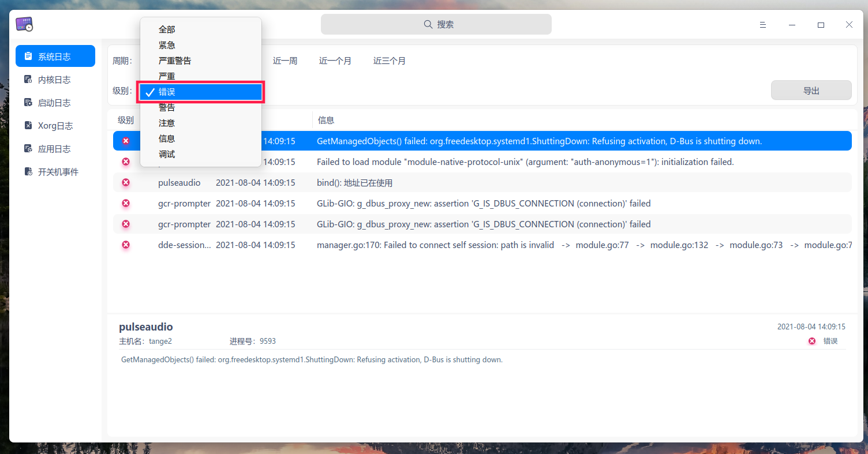
Task: Click the 周期 label in filter bar
Action: pyautogui.click(x=122, y=61)
